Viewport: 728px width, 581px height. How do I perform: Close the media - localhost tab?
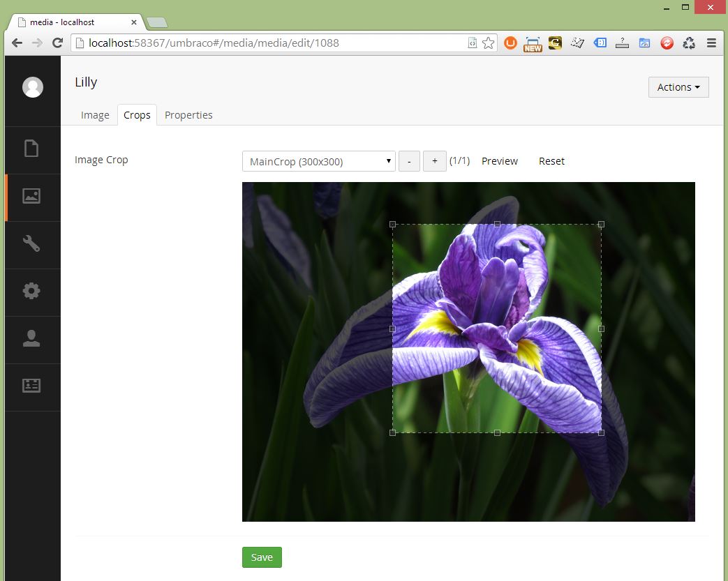click(x=134, y=22)
